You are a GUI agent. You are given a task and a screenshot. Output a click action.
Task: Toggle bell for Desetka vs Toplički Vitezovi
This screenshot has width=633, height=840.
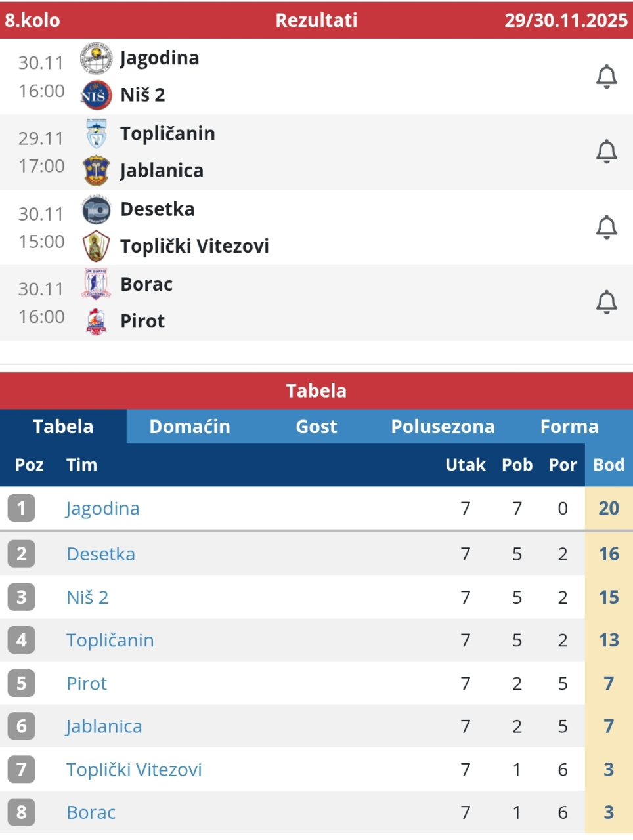coord(606,227)
